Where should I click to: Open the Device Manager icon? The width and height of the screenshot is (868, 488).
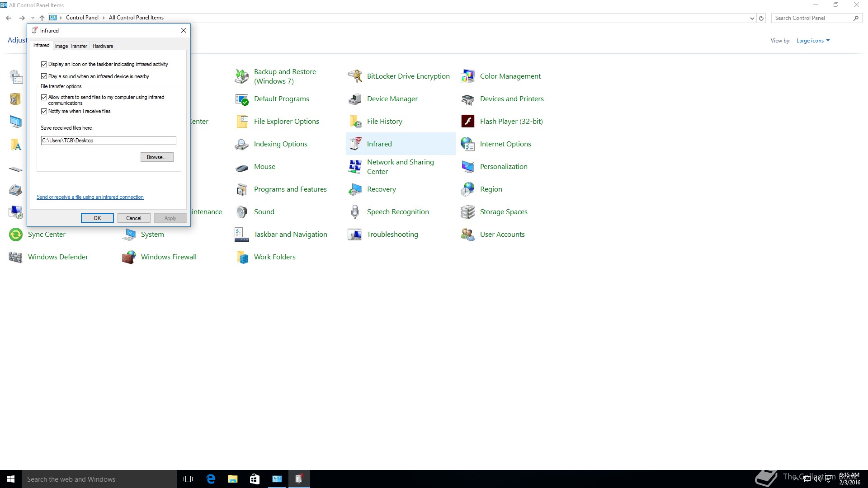coord(355,99)
